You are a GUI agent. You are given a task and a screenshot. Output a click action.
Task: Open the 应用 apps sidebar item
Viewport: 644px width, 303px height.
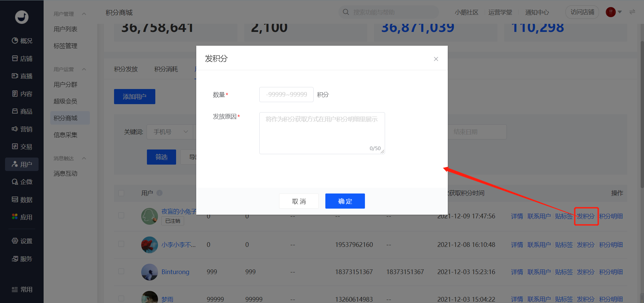coord(22,217)
